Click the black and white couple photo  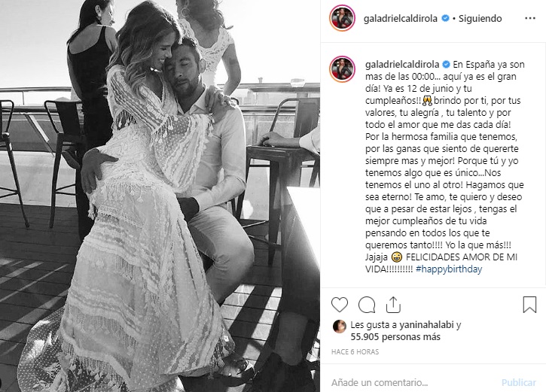tap(160, 196)
